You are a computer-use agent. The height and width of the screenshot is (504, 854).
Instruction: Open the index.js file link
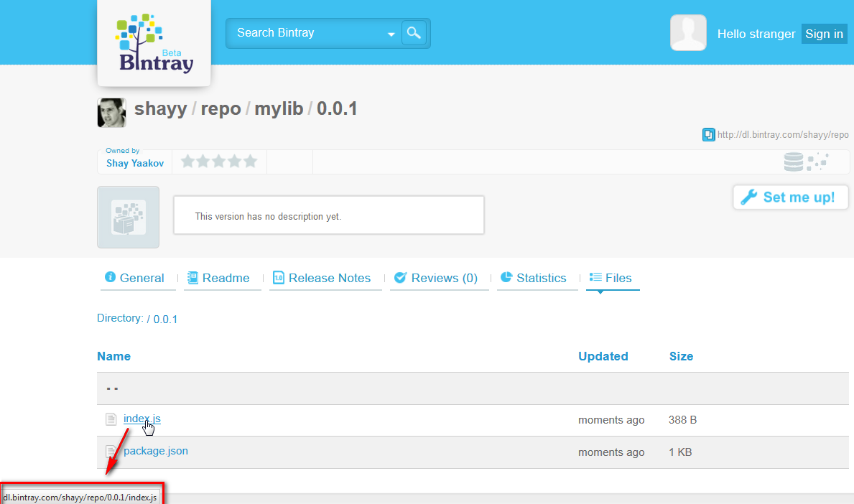(x=141, y=419)
